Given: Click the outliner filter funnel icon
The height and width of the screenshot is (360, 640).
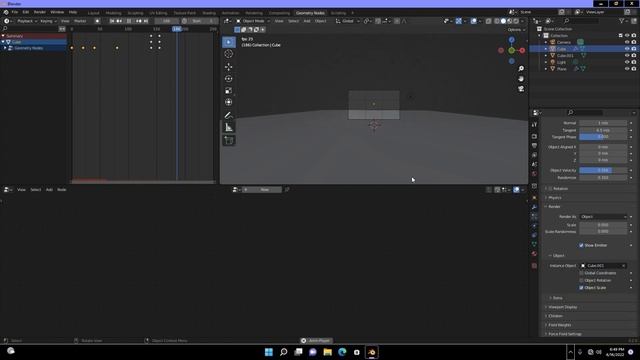Looking at the screenshot, I should point(621,21).
